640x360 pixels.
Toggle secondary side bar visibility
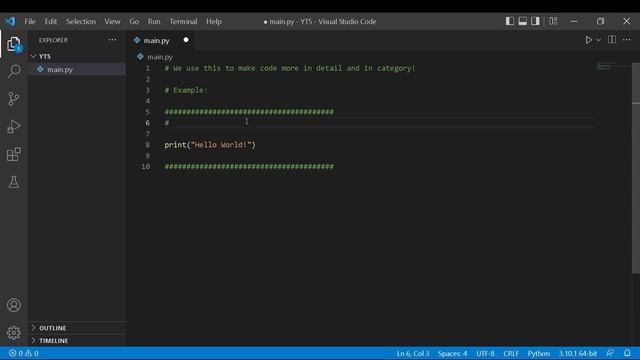[x=535, y=21]
